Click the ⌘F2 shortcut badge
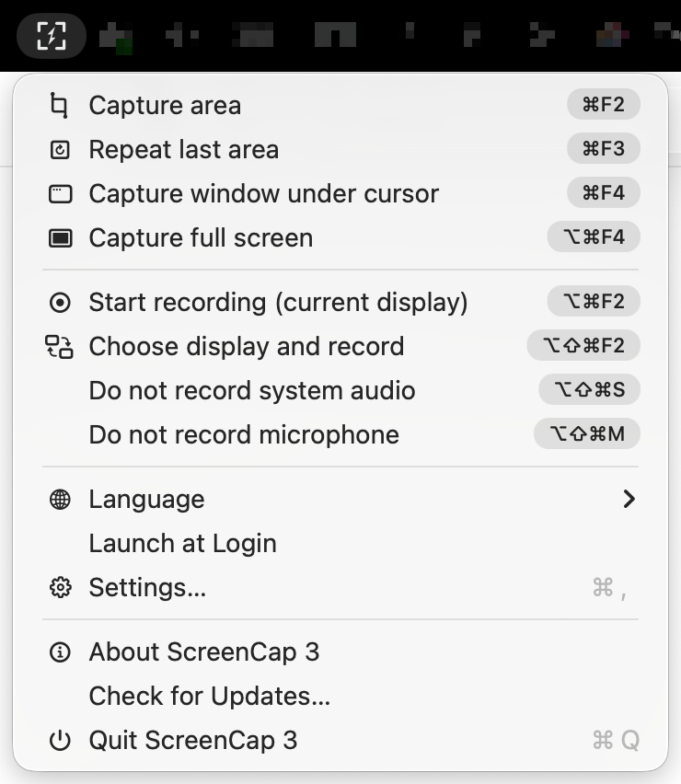Screen dimensions: 681x784 (604, 105)
